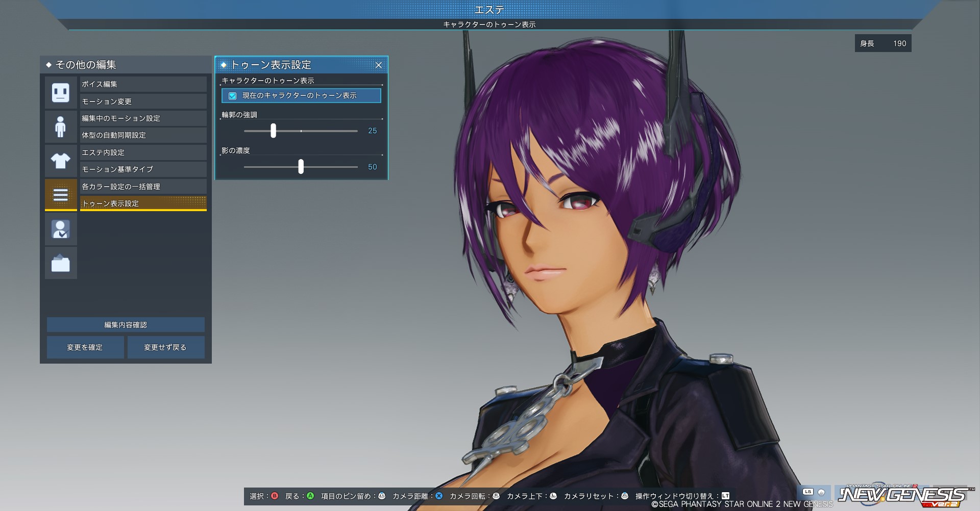Click the LT icon for 操作ウィンドウ切り替え
This screenshot has height=511, width=980.
click(725, 496)
